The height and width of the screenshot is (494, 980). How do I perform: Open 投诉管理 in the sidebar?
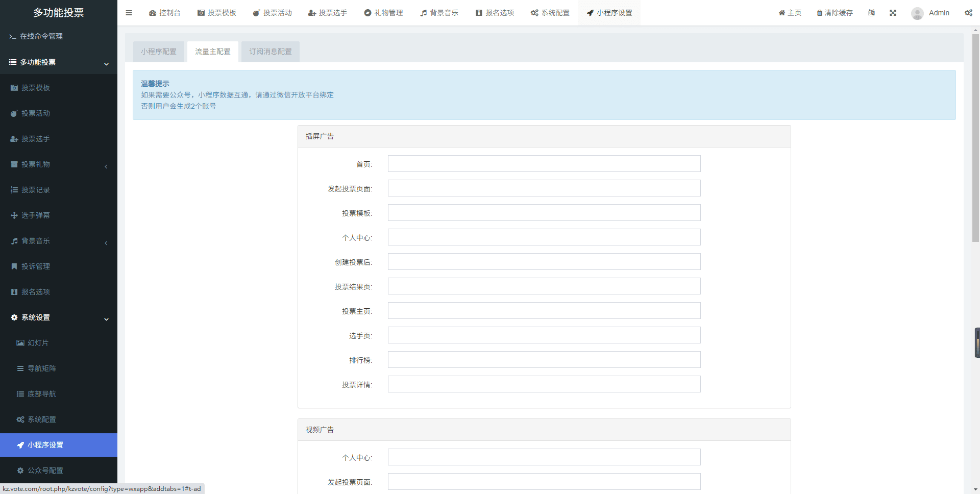coord(36,266)
